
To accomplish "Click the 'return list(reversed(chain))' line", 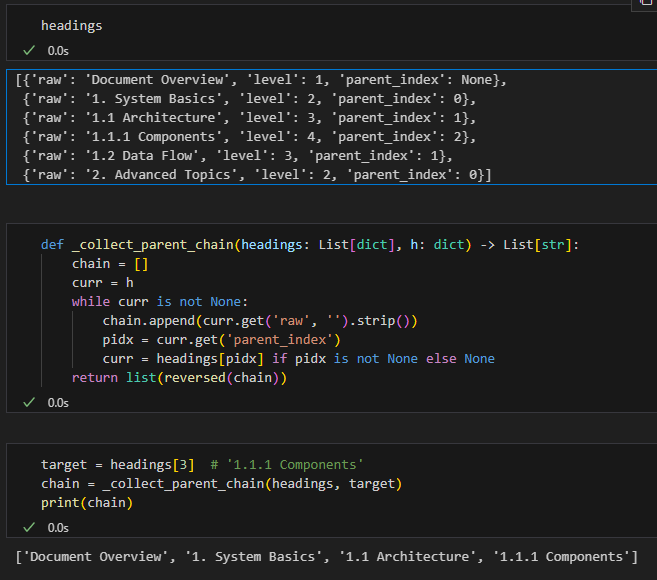I will click(179, 378).
